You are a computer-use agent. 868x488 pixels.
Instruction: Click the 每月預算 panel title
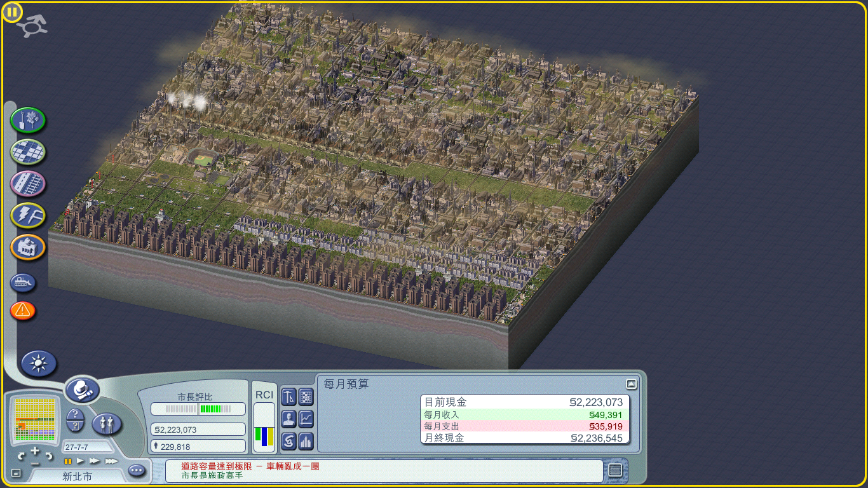pos(346,384)
